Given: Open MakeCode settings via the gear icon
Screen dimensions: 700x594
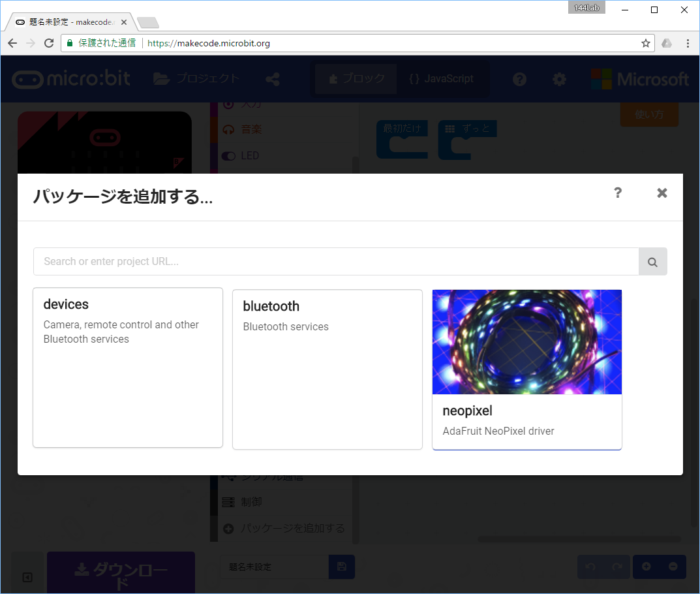Looking at the screenshot, I should point(558,78).
